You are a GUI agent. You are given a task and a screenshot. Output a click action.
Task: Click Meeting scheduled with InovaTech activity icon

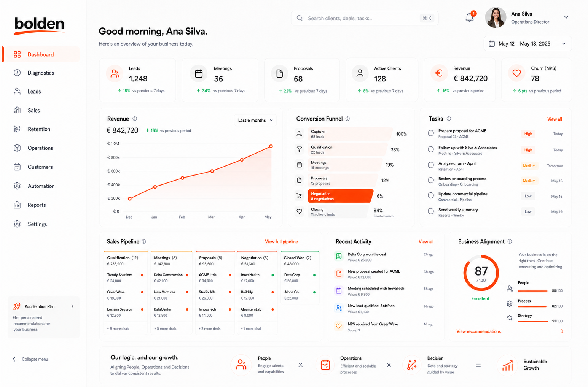click(339, 291)
